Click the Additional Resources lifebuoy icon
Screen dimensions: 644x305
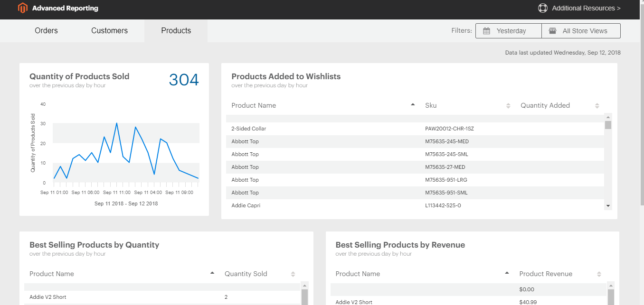coord(542,8)
